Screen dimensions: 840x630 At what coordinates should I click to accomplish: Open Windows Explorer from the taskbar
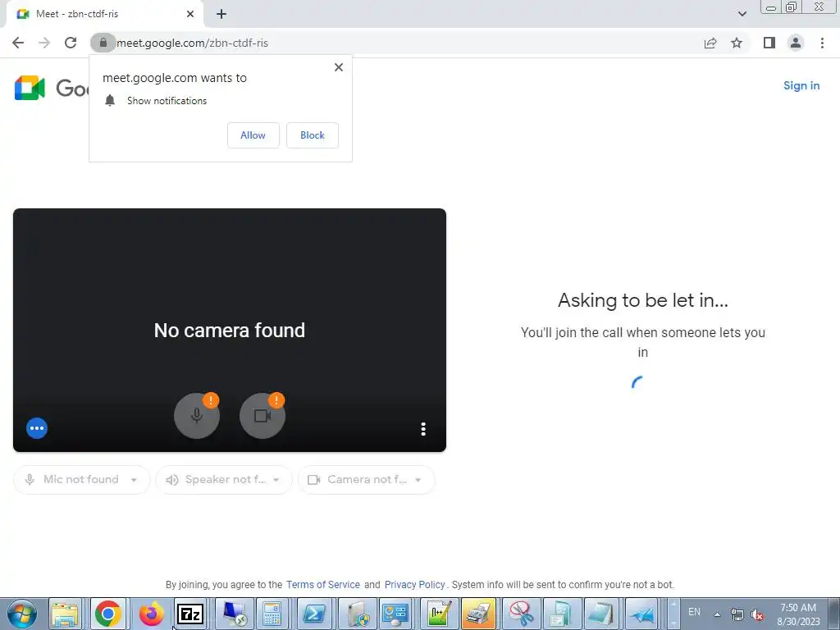coord(66,614)
